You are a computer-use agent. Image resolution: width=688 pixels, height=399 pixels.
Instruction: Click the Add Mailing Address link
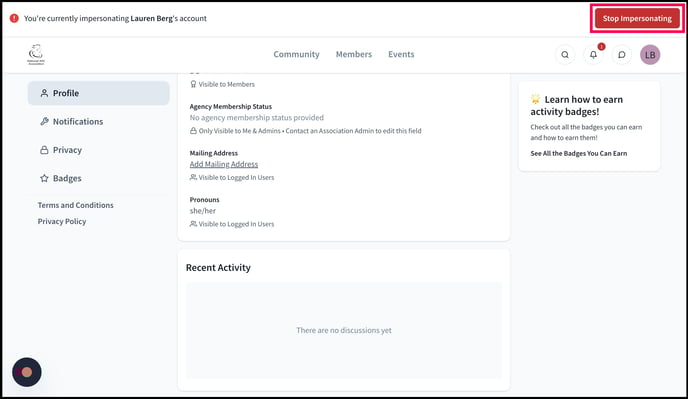(x=224, y=164)
